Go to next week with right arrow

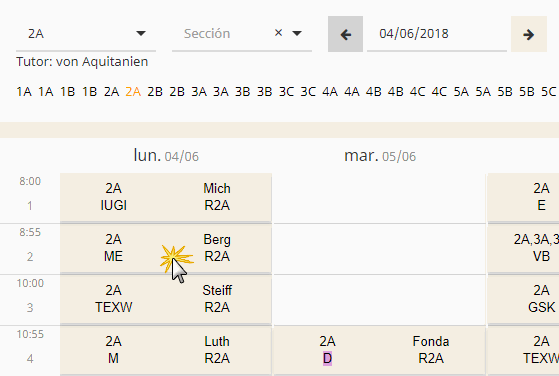click(x=529, y=34)
